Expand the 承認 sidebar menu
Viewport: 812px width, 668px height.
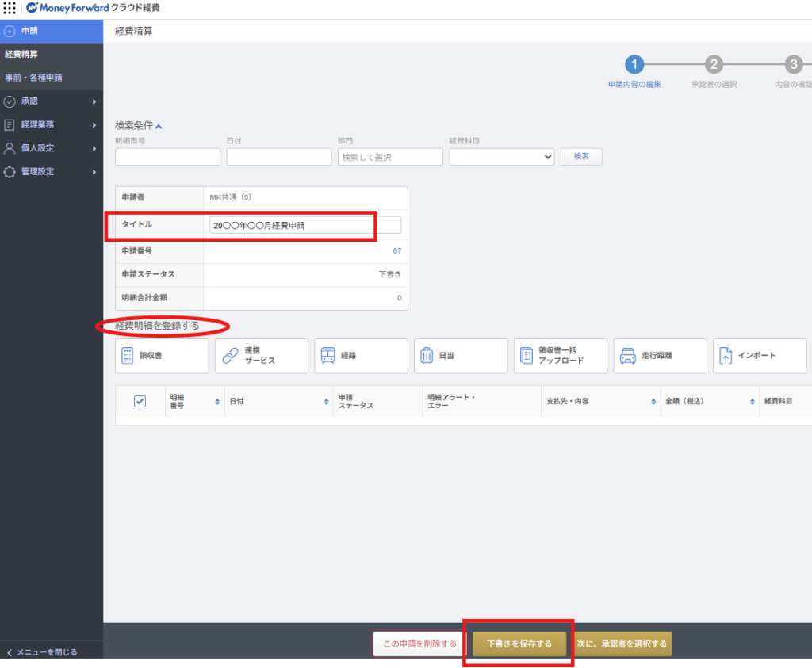pyautogui.click(x=52, y=101)
